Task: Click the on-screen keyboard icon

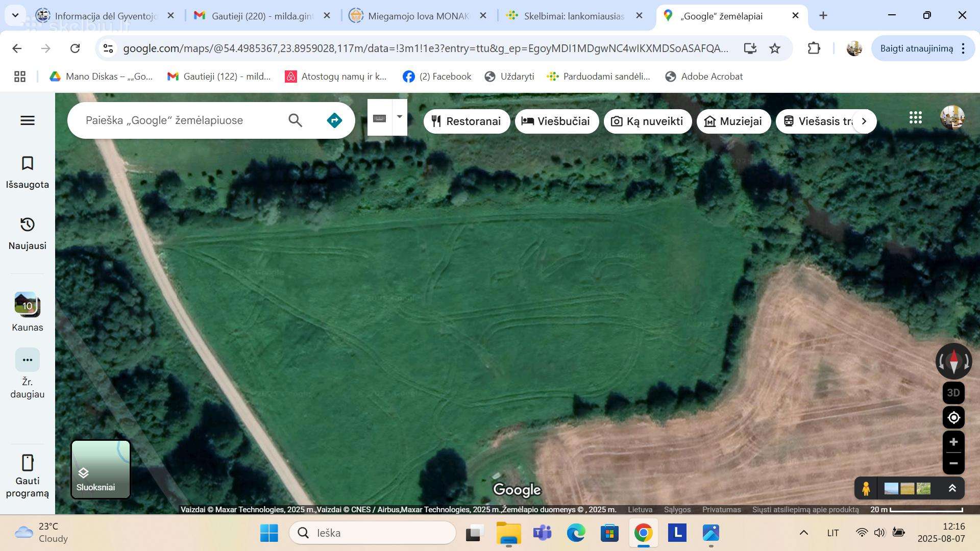Action: pyautogui.click(x=379, y=118)
